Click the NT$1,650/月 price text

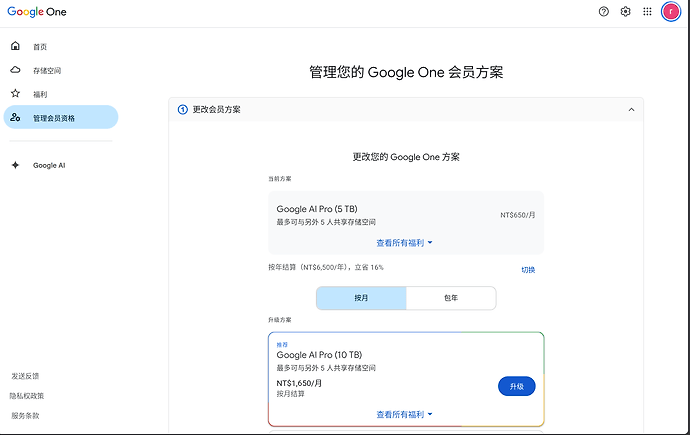299,383
